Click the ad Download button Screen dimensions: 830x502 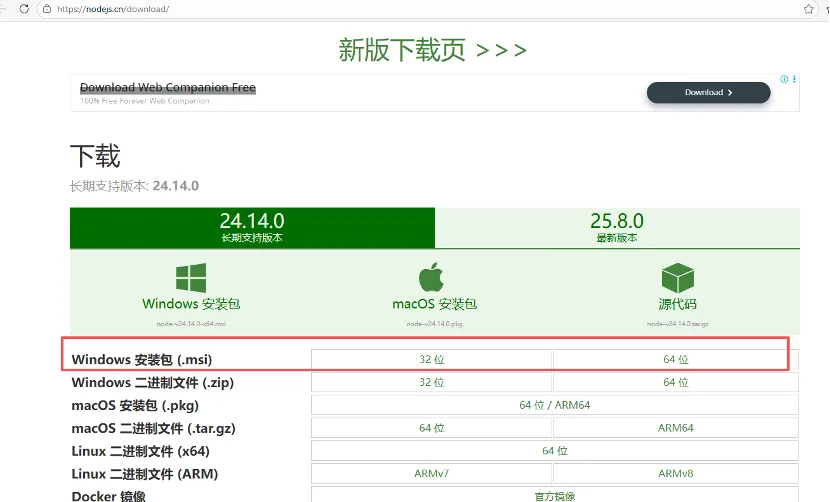point(708,92)
